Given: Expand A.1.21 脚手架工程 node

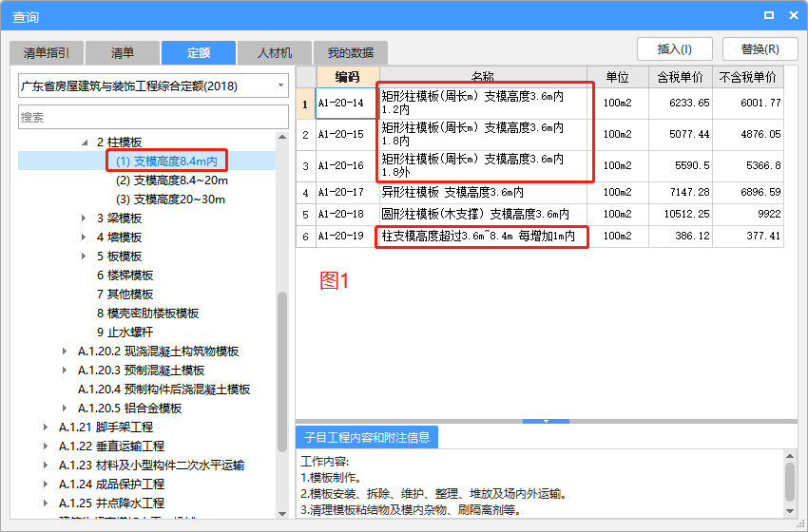Looking at the screenshot, I should pos(46,427).
